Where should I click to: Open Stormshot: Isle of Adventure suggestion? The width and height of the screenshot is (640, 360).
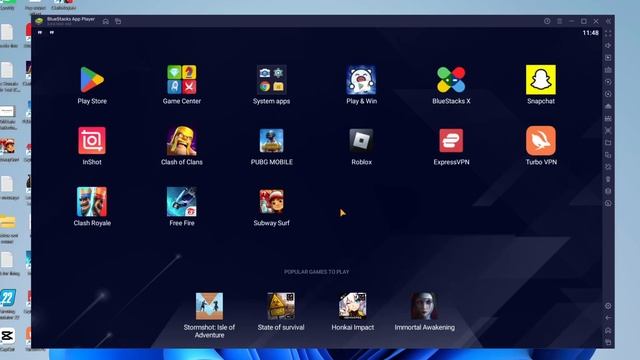tap(209, 306)
